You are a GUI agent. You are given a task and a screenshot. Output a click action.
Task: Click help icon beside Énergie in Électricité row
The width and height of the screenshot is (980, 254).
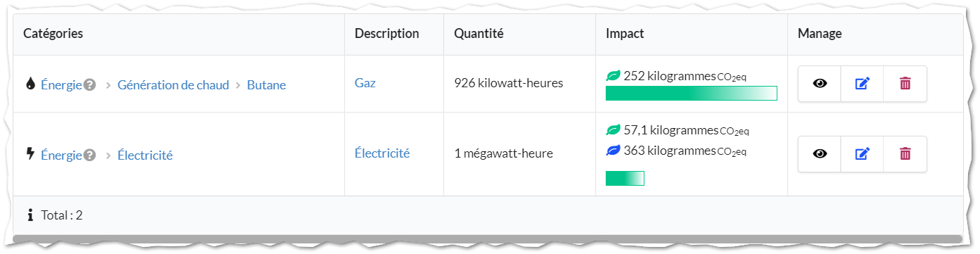(x=89, y=155)
